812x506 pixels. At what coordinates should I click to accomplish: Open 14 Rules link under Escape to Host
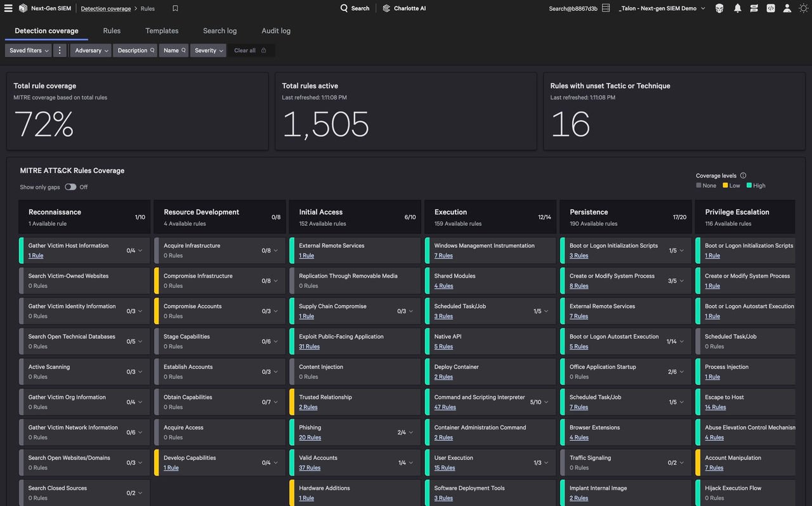click(x=716, y=407)
